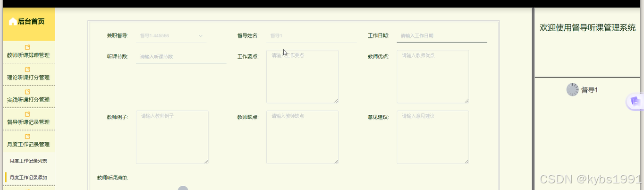Go to 月度工作记录列表
The width and height of the screenshot is (644, 190).
pos(28,161)
